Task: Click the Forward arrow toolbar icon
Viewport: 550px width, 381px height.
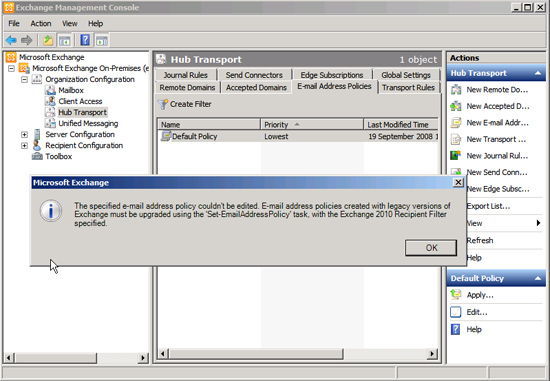Action: (27, 40)
